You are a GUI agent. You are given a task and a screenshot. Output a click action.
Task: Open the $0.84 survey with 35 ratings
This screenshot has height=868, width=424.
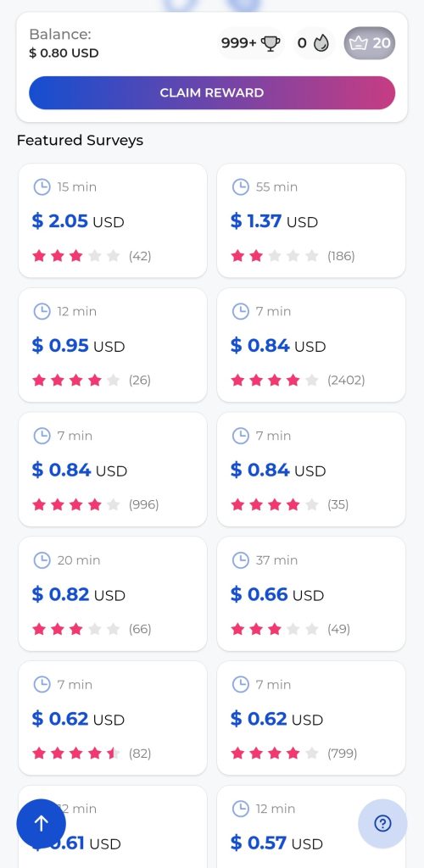click(x=311, y=470)
